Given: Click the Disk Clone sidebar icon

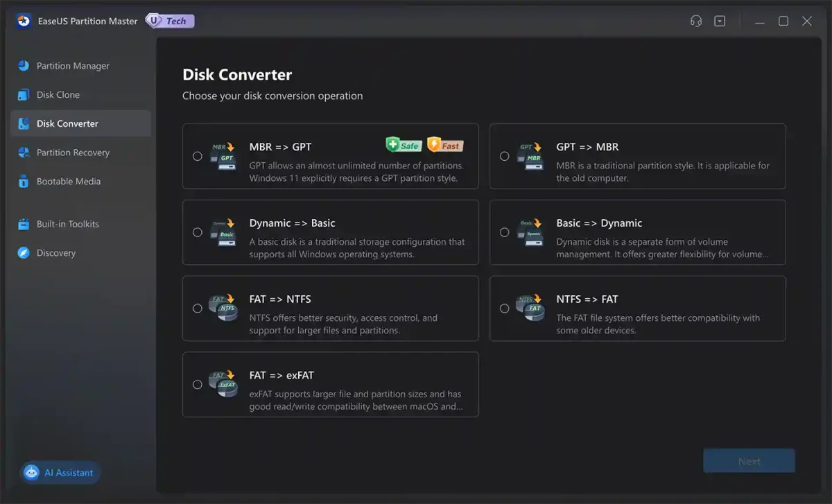Looking at the screenshot, I should pyautogui.click(x=24, y=95).
